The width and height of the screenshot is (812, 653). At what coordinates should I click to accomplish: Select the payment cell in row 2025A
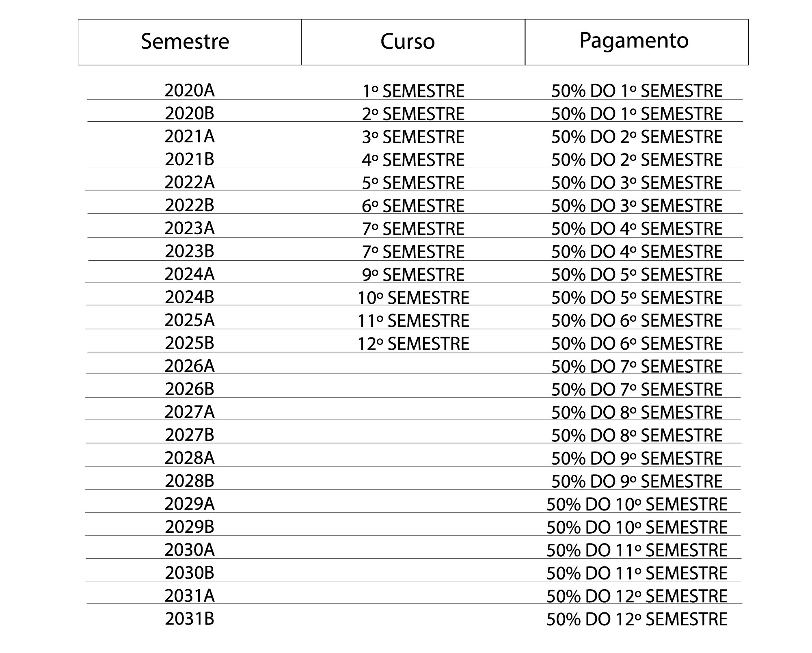click(x=637, y=321)
